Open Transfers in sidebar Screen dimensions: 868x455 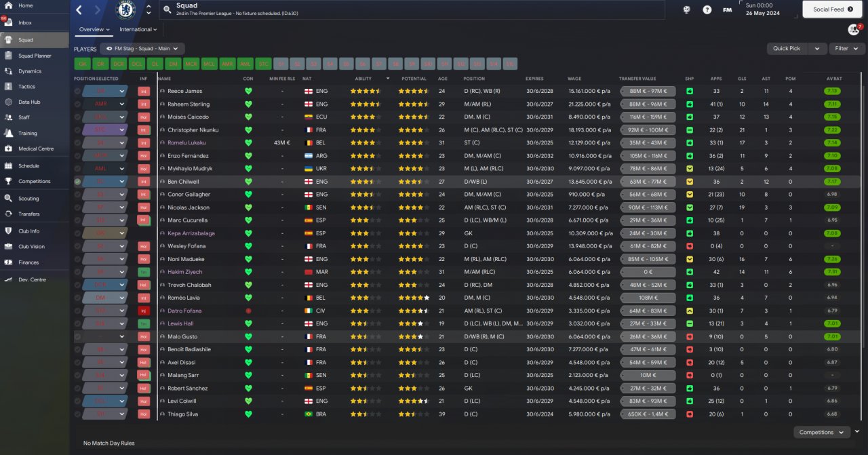[x=34, y=214]
